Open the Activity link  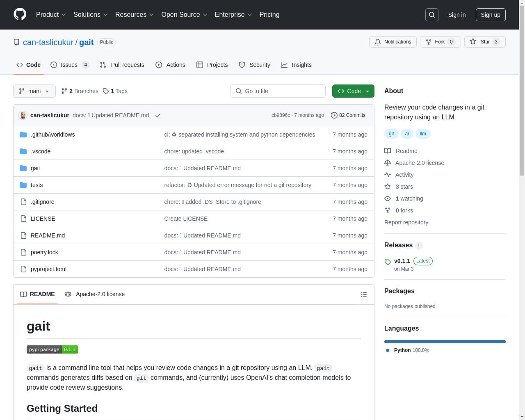399,175
